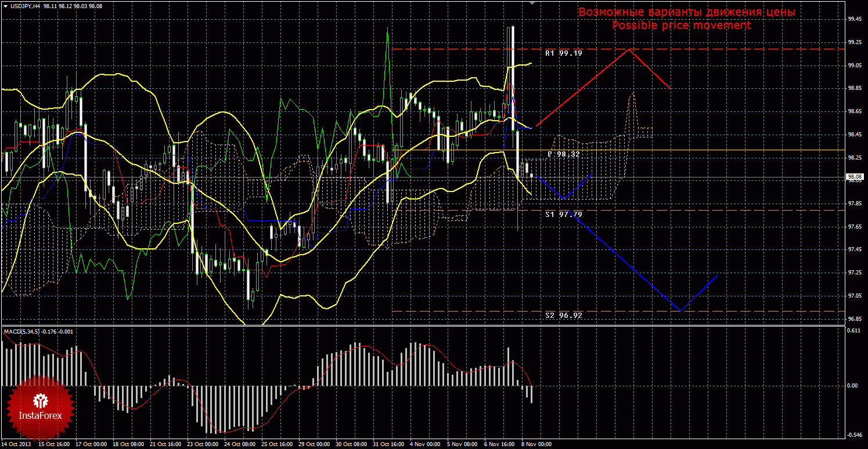Click the '14 Oct 2013' date label
The width and height of the screenshot is (868, 449).
point(17,445)
